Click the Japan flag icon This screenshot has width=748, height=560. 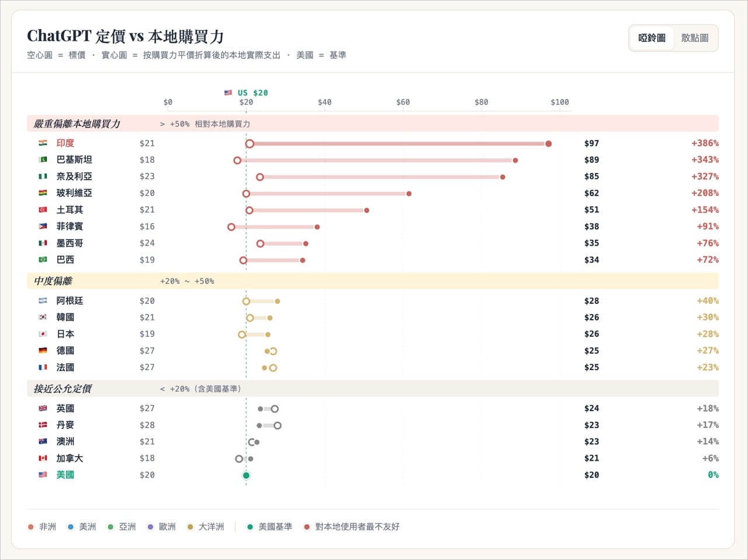43,334
